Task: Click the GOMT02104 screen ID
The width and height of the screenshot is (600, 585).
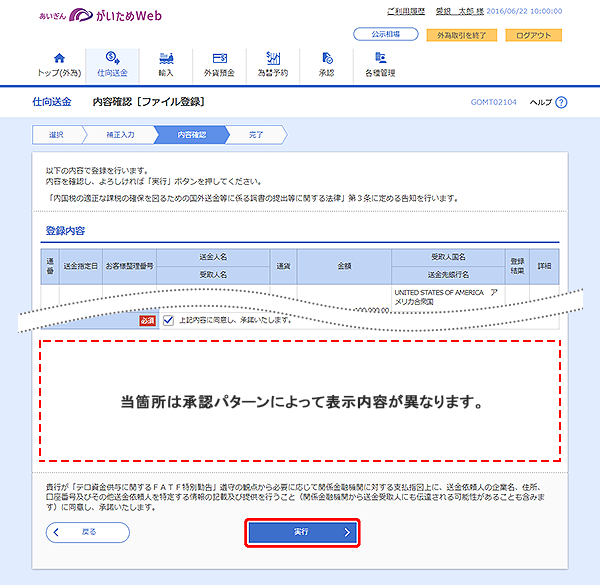Action: pyautogui.click(x=493, y=102)
